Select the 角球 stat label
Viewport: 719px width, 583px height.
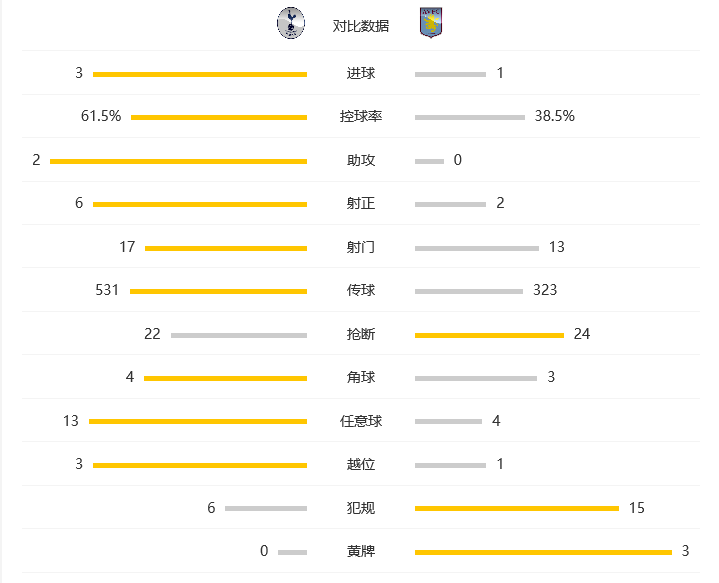361,377
